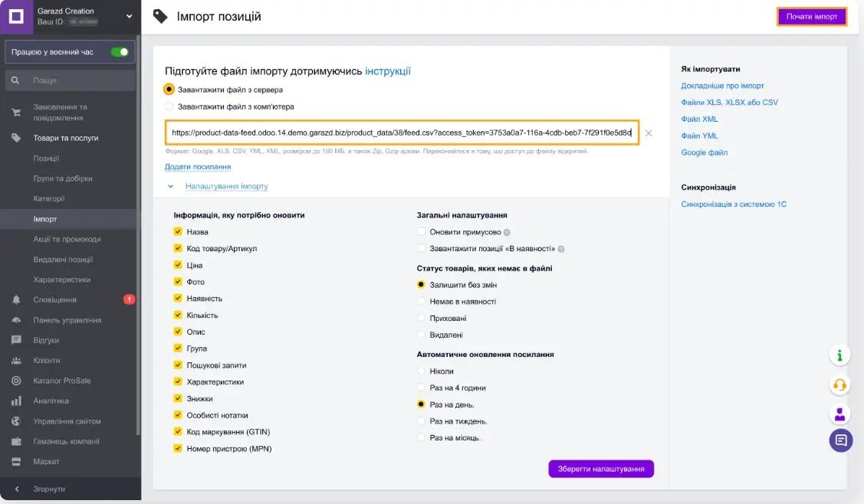Toggle the Працюю у воєнний час switch
864x504 pixels.
pos(120,52)
